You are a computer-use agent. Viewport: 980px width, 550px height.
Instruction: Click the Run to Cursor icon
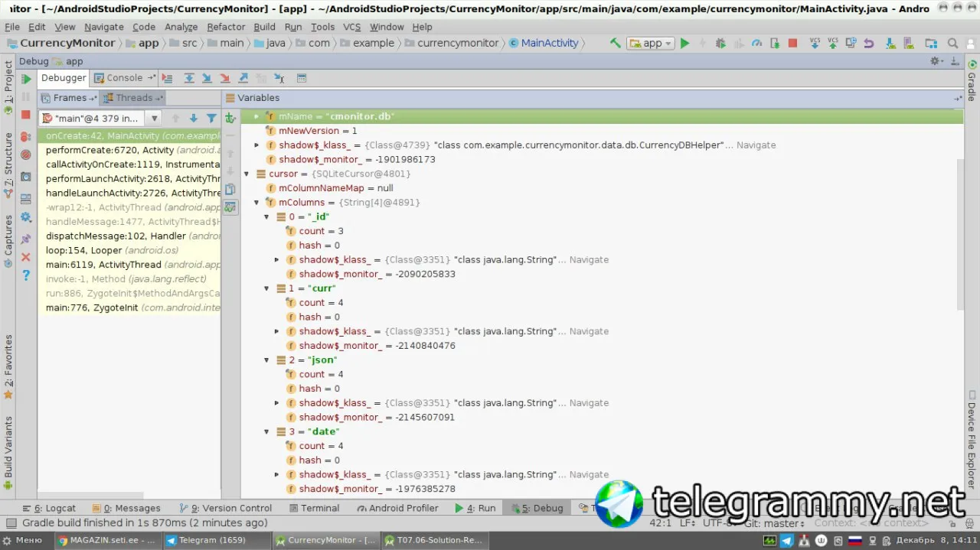pyautogui.click(x=279, y=78)
